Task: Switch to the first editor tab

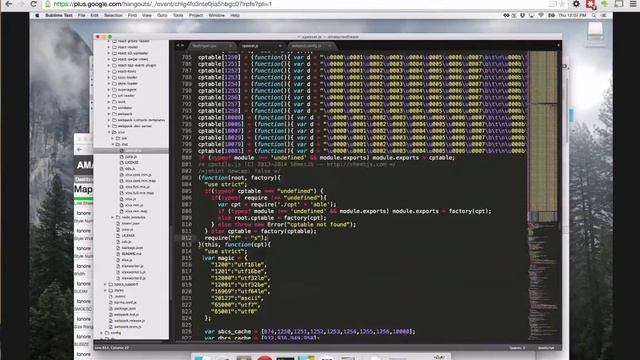Action: click(212, 46)
